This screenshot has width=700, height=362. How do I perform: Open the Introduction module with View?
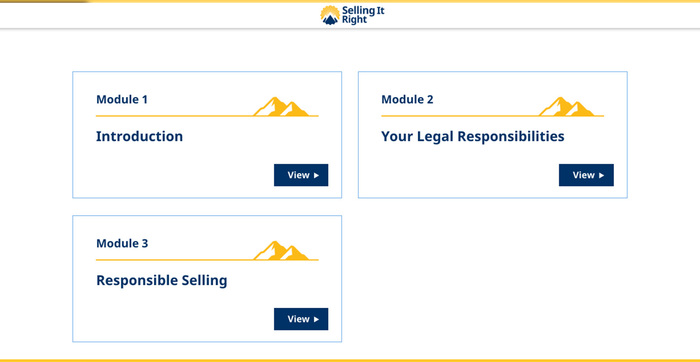point(301,175)
